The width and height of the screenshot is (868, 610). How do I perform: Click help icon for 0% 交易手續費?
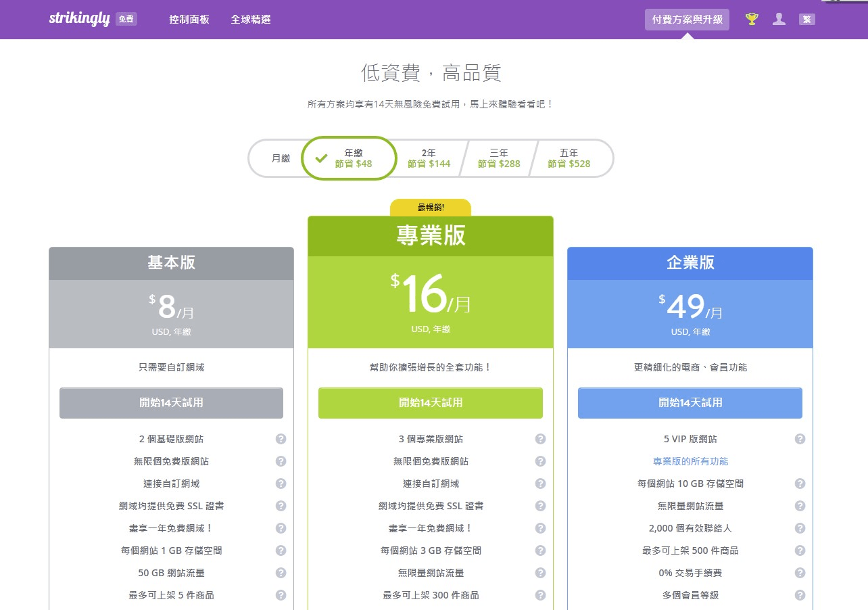(800, 573)
